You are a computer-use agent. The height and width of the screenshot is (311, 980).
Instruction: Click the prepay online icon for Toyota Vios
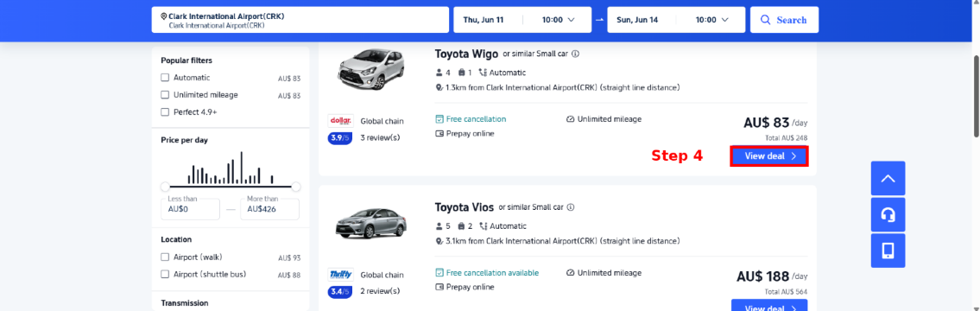point(439,287)
